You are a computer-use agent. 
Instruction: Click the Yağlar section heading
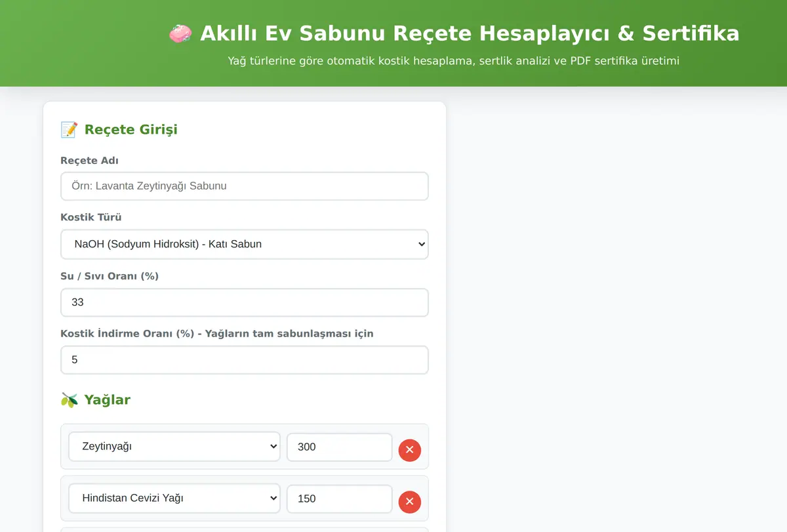coord(108,400)
